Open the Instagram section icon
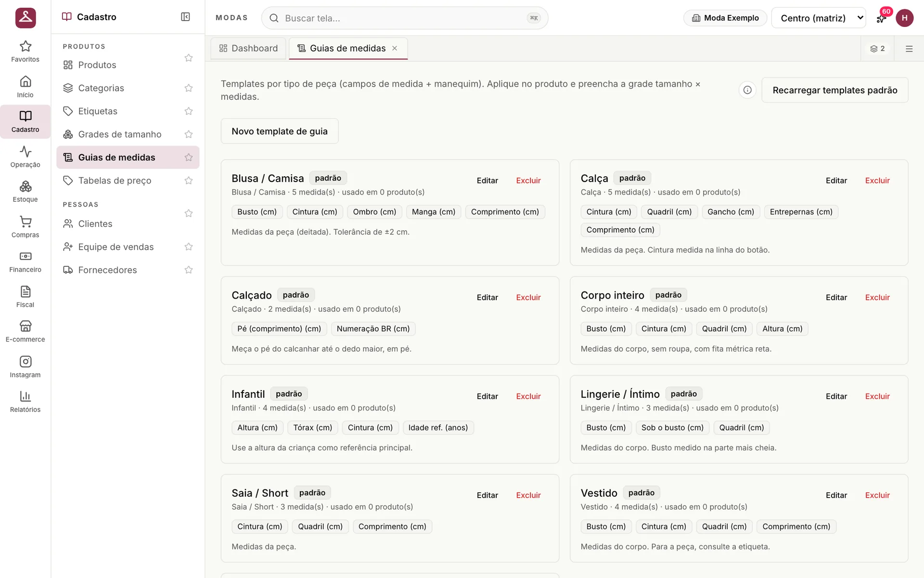The image size is (924, 578). point(25,367)
